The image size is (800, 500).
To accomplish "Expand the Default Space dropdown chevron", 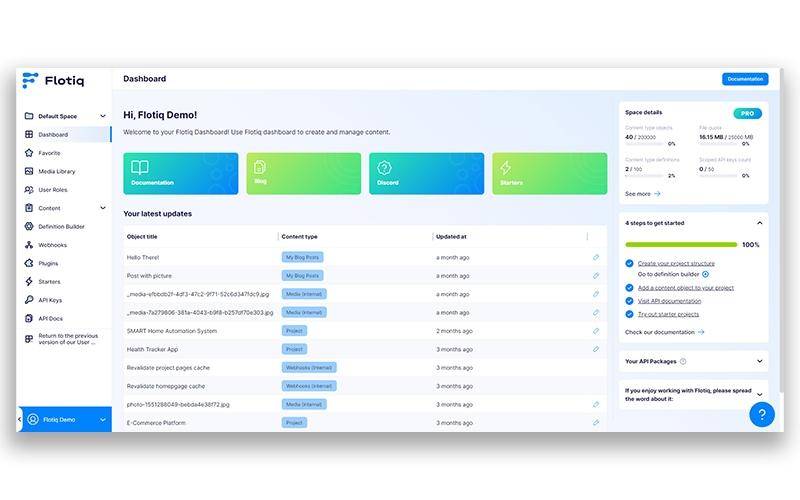I will tap(103, 116).
